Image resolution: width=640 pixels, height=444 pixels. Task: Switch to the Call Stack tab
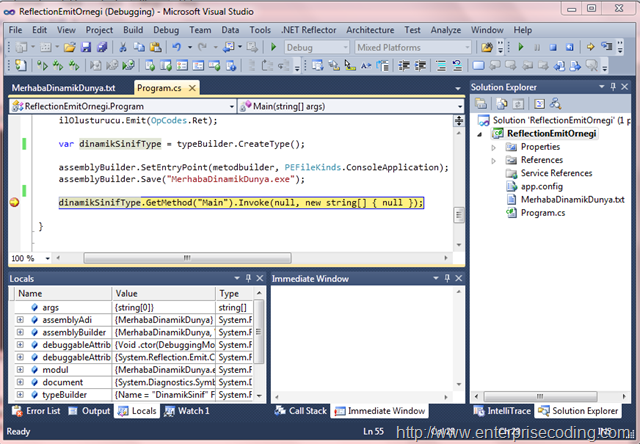point(301,411)
